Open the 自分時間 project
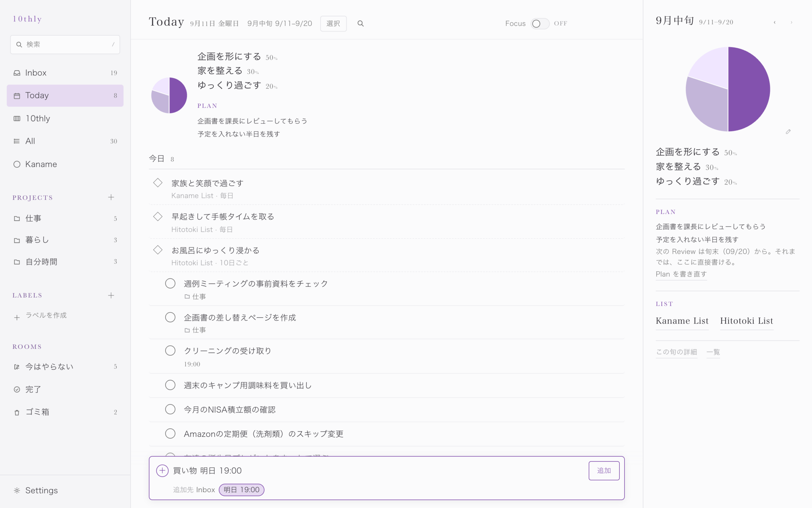Image resolution: width=812 pixels, height=508 pixels. coord(65,261)
